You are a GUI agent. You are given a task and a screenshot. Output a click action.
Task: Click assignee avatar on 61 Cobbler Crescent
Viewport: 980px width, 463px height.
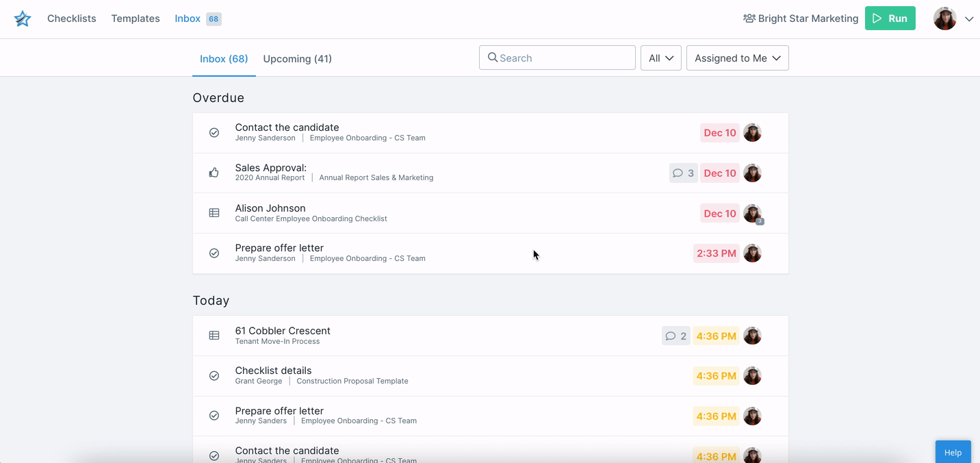[753, 336]
